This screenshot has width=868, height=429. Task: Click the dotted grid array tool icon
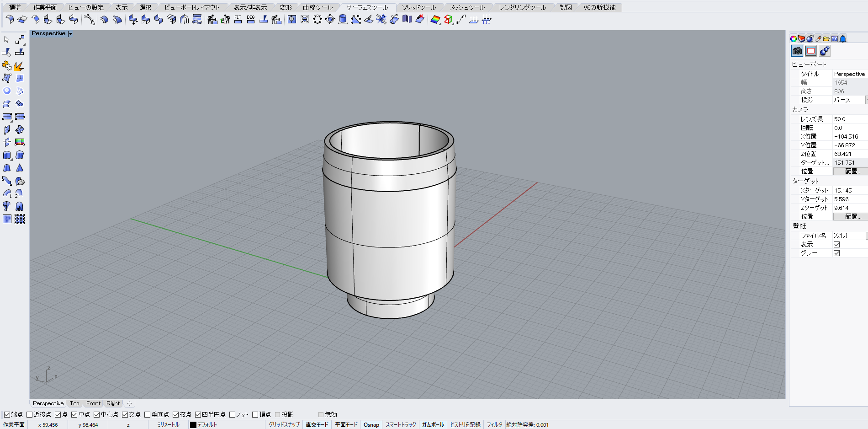point(20,219)
